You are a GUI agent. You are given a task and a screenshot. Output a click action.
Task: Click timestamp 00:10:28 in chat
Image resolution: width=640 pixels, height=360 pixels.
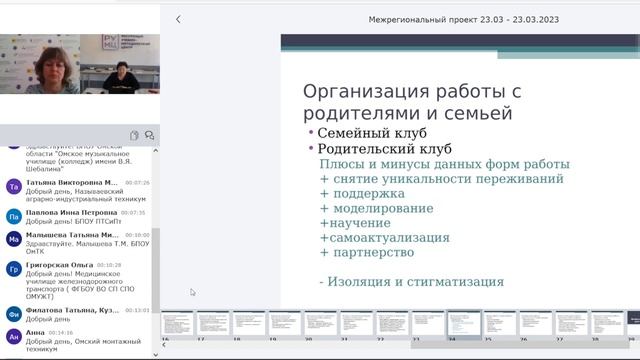pyautogui.click(x=109, y=265)
